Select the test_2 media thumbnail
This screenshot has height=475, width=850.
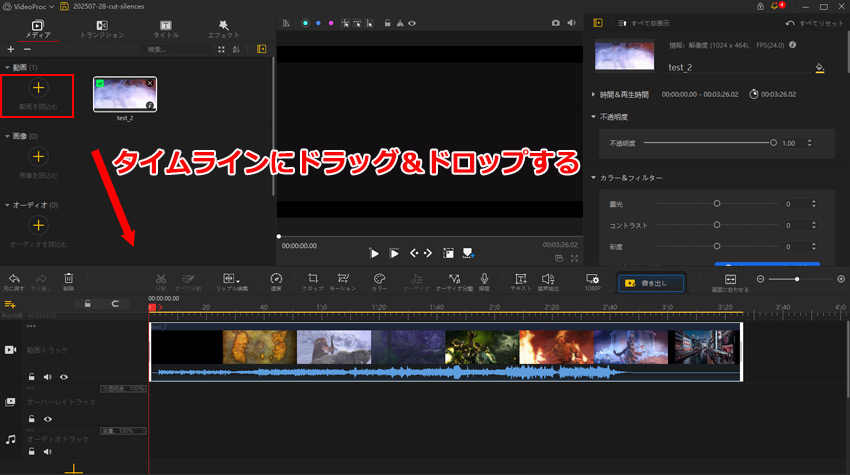tap(125, 94)
